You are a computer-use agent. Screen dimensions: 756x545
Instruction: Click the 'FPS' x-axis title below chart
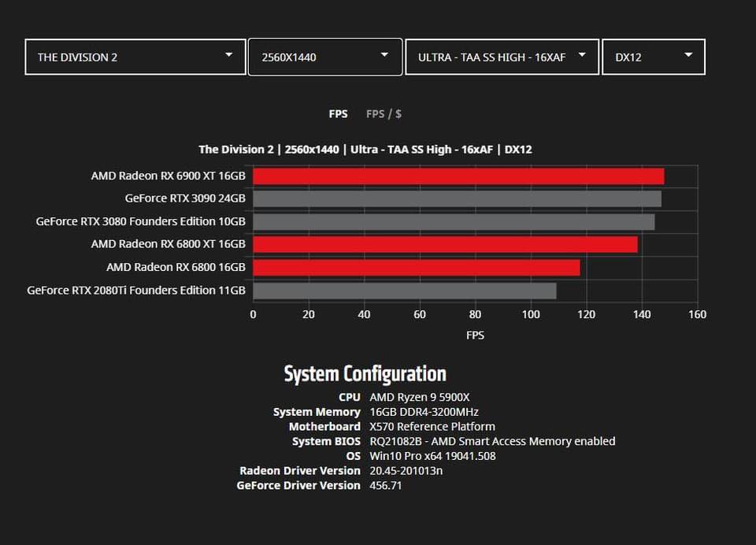pos(475,336)
